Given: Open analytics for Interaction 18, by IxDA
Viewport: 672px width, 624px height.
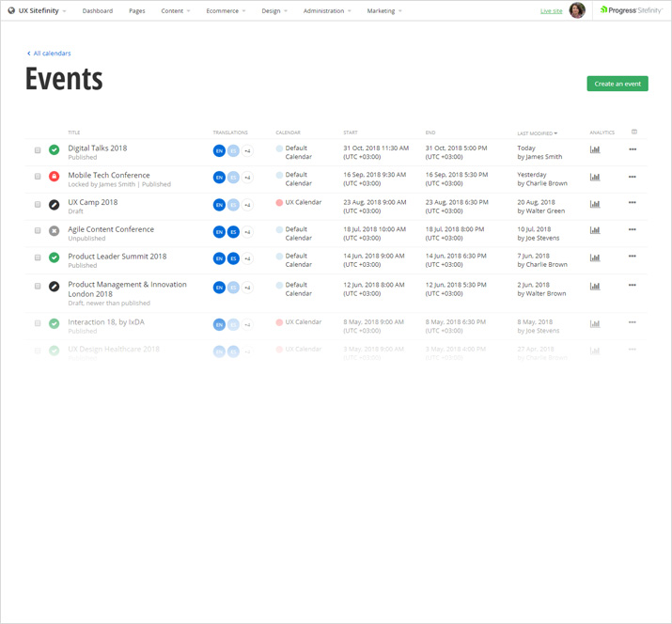Looking at the screenshot, I should [595, 323].
